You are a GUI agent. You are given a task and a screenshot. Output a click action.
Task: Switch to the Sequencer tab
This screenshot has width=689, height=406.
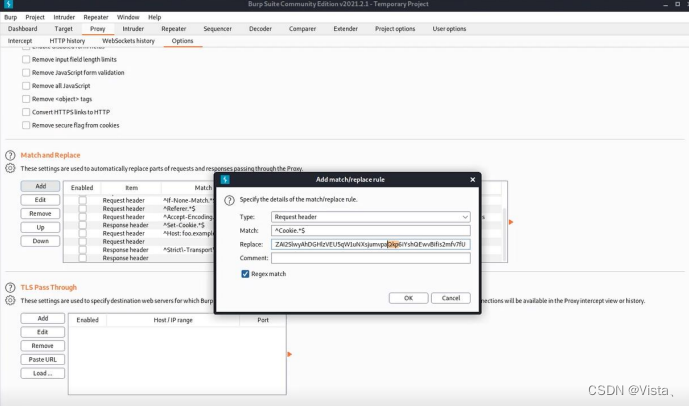pos(218,29)
